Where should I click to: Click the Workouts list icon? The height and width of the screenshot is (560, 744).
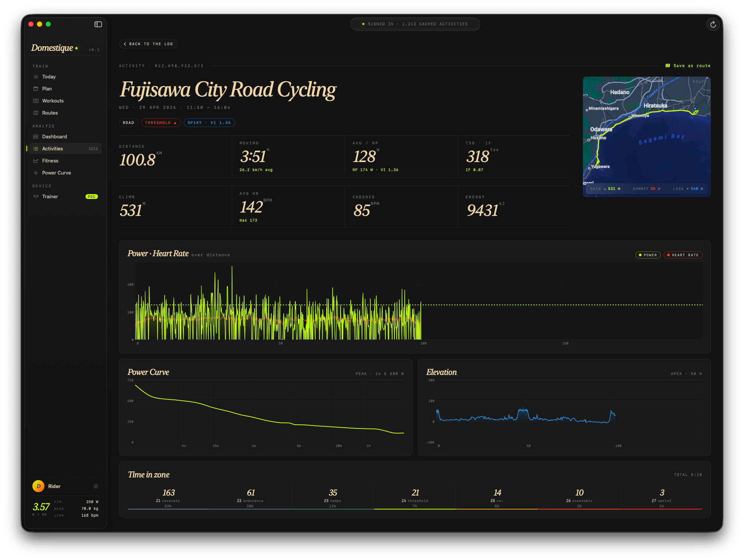[x=36, y=101]
